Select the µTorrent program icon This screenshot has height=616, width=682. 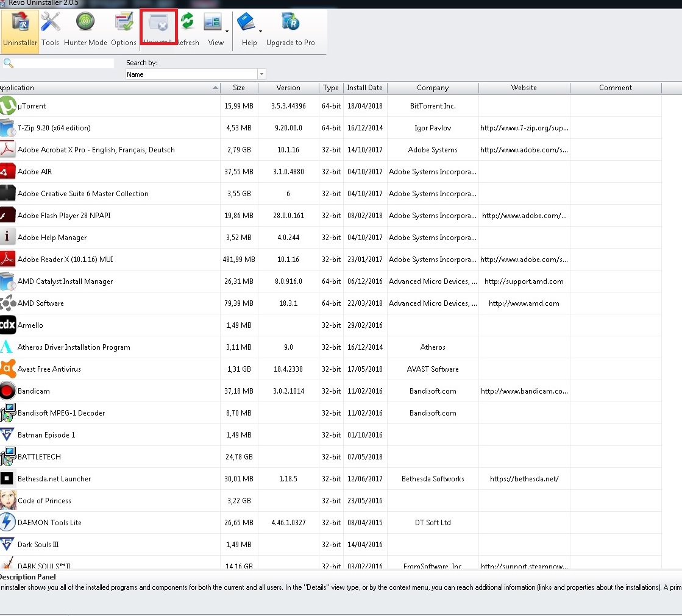(8, 105)
